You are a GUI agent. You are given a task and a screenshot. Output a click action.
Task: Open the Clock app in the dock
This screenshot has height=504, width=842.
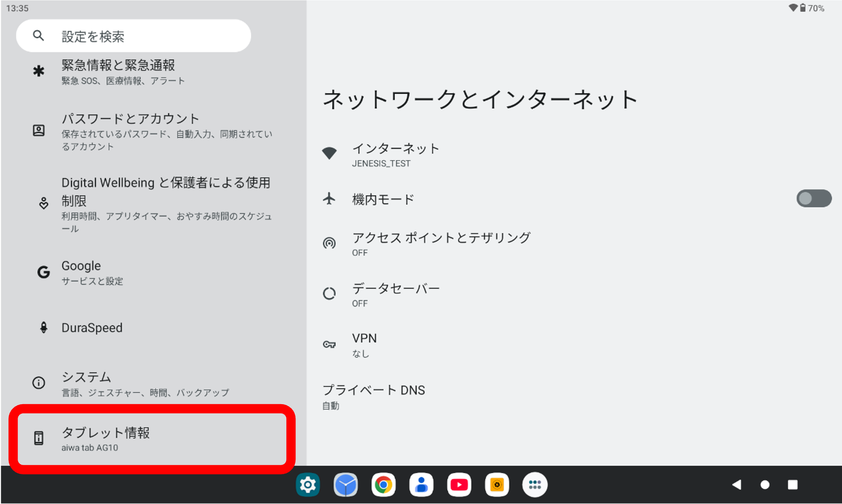click(x=346, y=485)
